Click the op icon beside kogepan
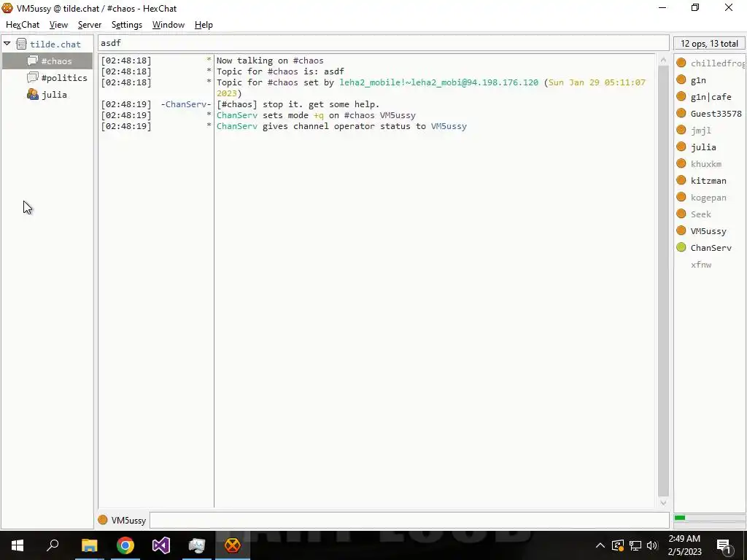Viewport: 747px width, 560px height. [x=681, y=197]
